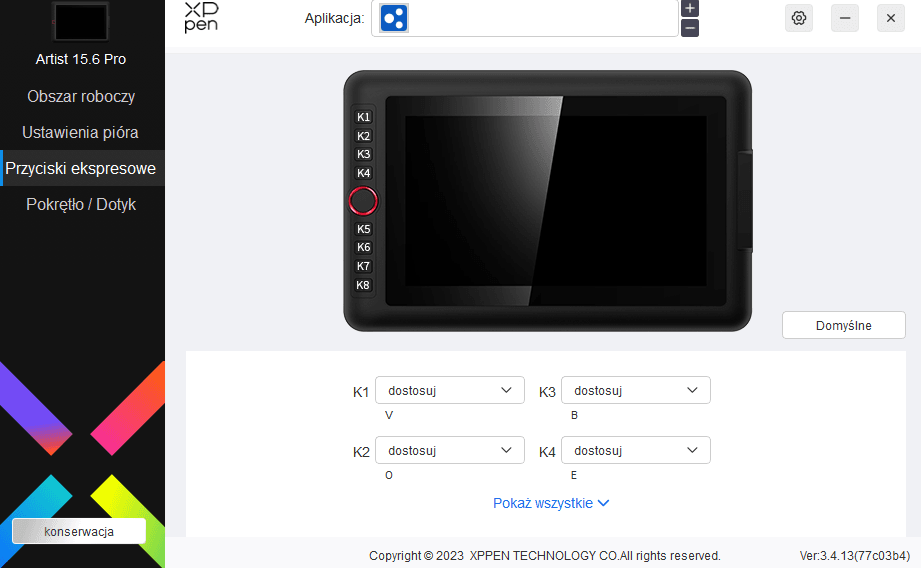Open the settings gear icon
This screenshot has height=568, width=921.
tap(798, 18)
